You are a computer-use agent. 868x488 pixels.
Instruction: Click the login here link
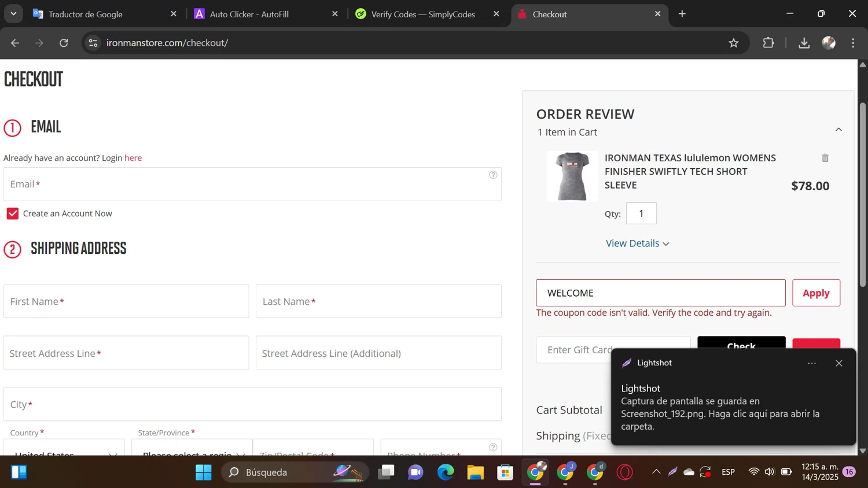coord(133,158)
